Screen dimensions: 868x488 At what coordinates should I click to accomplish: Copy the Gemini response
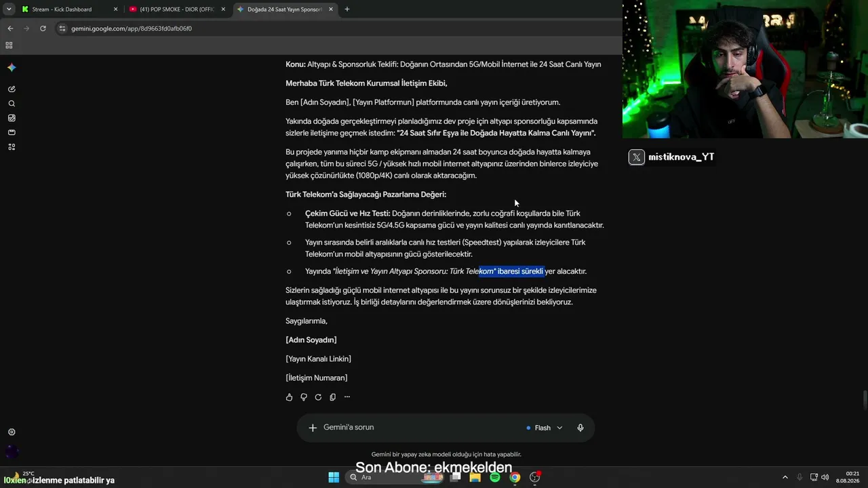[332, 397]
